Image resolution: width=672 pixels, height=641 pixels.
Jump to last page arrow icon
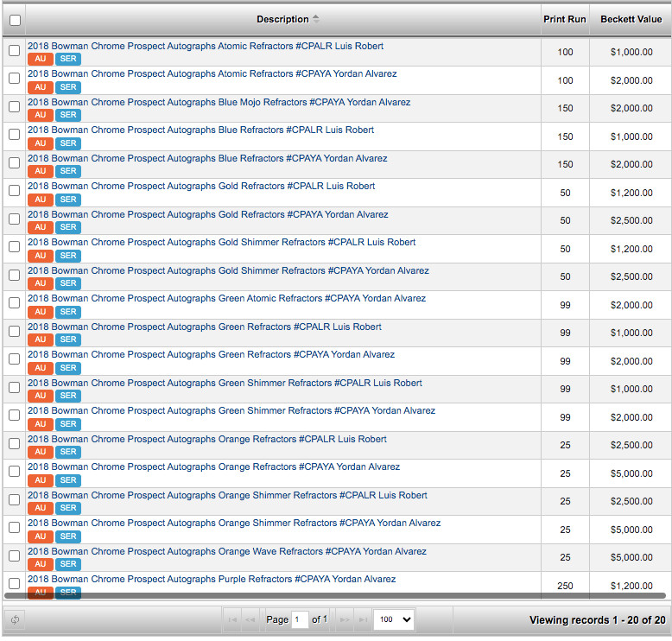pyautogui.click(x=363, y=619)
